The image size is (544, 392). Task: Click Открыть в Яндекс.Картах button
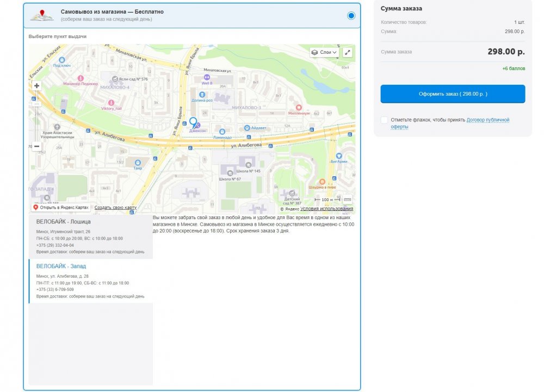click(61, 208)
